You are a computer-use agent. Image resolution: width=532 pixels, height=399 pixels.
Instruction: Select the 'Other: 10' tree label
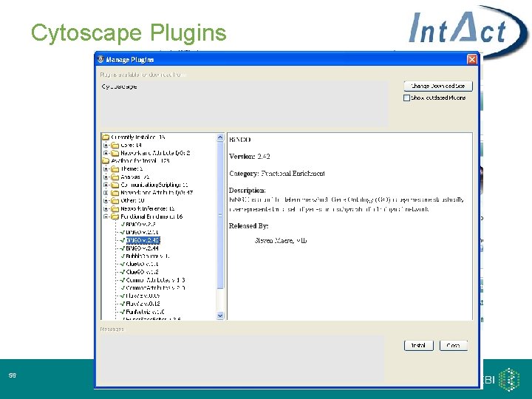[133, 200]
